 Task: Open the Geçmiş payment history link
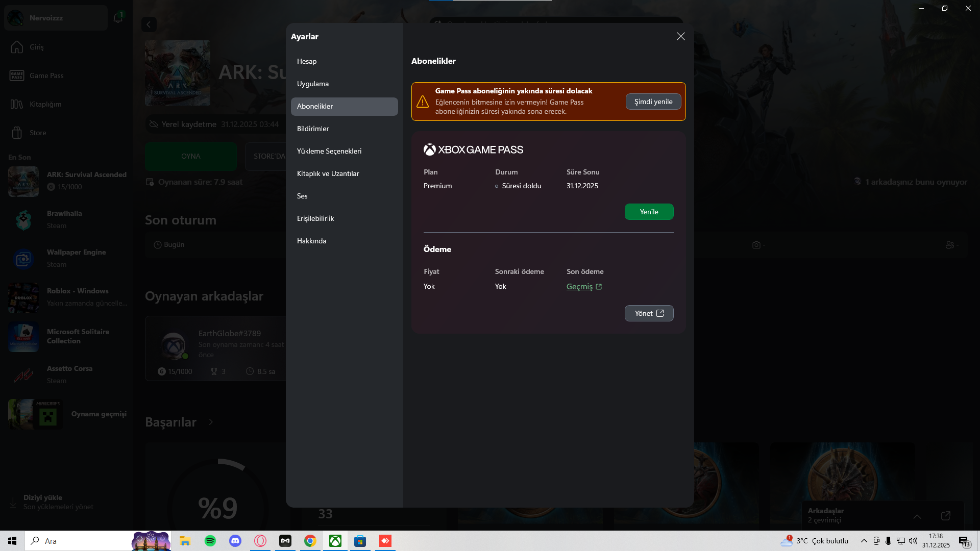584,287
